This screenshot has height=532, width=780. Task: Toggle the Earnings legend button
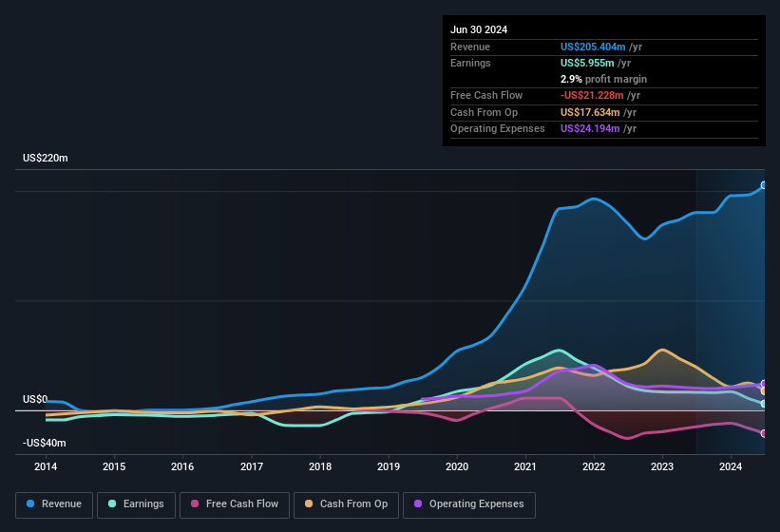pyautogui.click(x=136, y=504)
